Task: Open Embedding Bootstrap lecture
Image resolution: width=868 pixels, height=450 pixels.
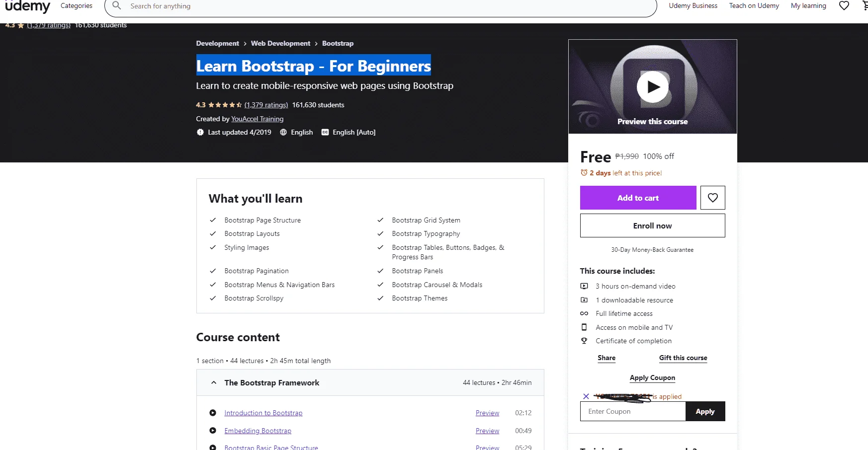Action: click(x=258, y=431)
